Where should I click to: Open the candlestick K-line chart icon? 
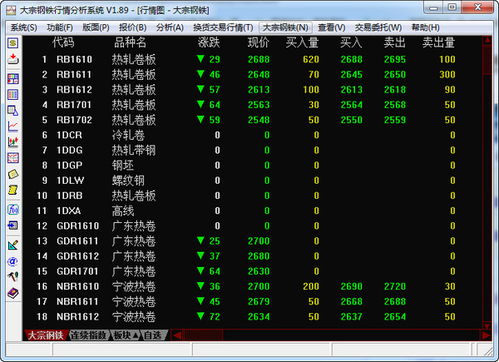click(13, 142)
